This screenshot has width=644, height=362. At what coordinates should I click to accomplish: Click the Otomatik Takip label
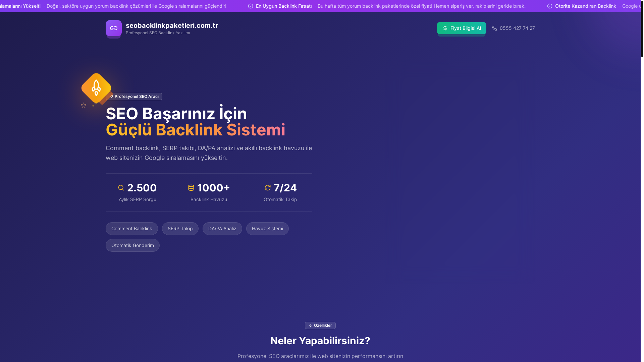tap(280, 199)
